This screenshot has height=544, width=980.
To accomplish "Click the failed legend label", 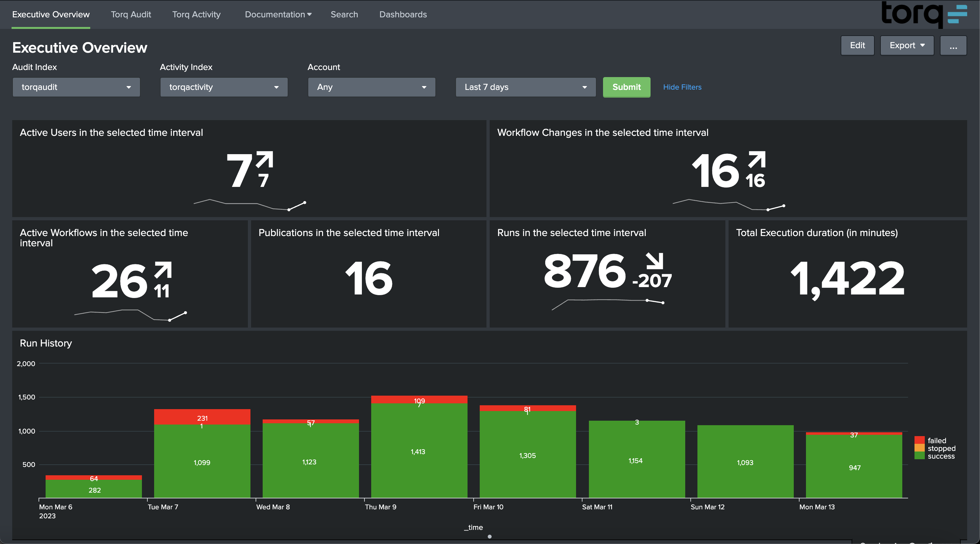I will click(937, 441).
